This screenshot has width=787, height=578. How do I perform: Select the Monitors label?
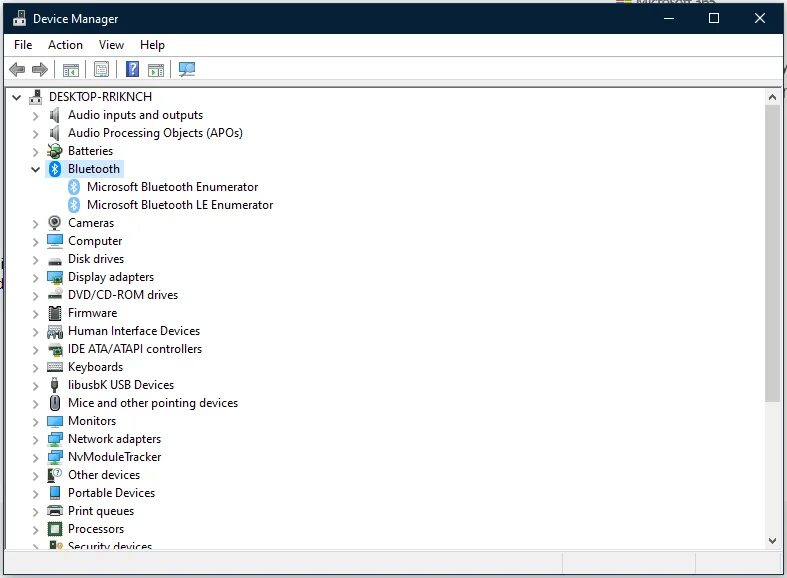click(x=92, y=421)
